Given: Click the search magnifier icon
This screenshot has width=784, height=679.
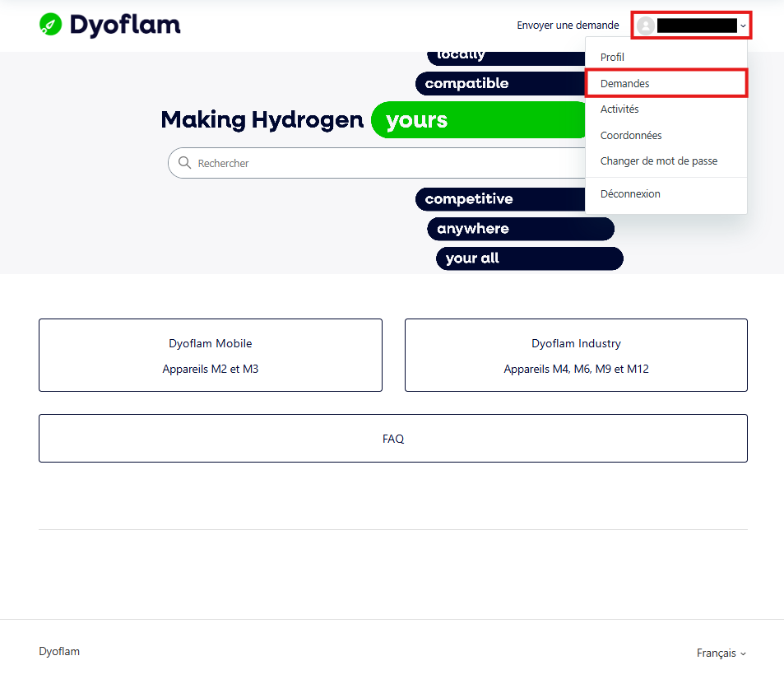Looking at the screenshot, I should [x=184, y=163].
